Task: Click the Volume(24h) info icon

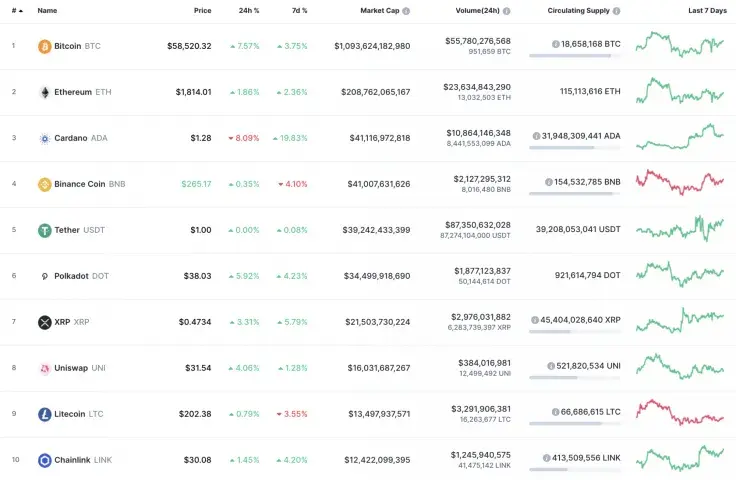Action: [506, 10]
